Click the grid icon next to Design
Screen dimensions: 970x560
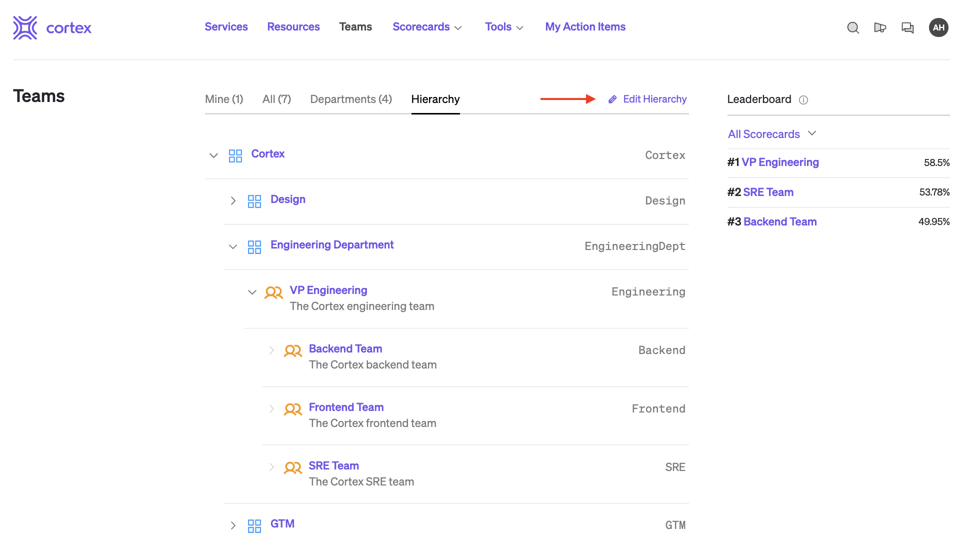[x=254, y=201]
